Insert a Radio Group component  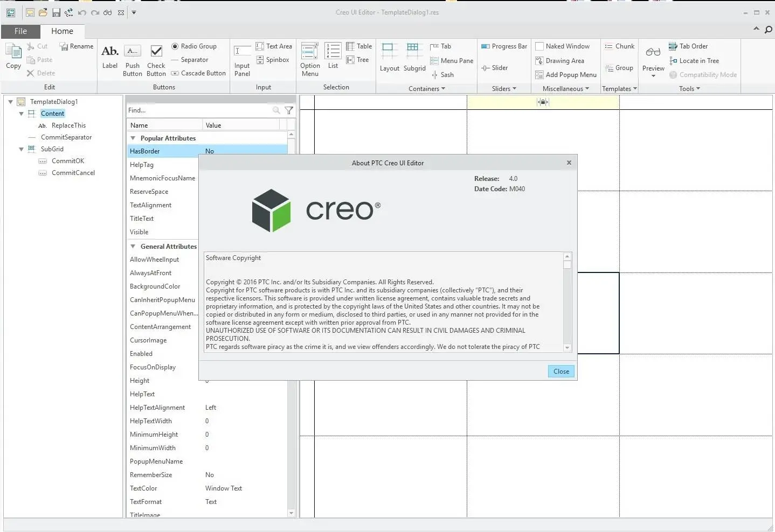coord(194,46)
